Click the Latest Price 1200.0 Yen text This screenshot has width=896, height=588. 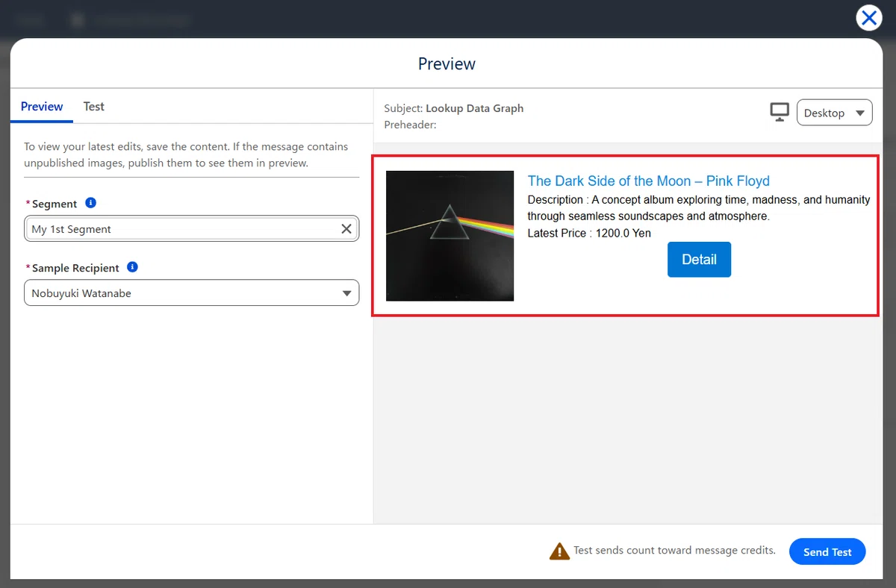(589, 233)
